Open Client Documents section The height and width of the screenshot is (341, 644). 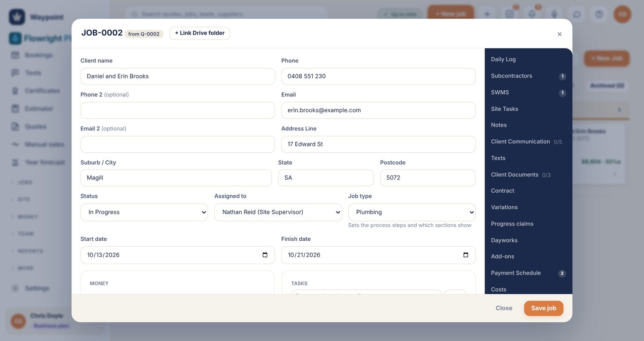[x=528, y=175]
